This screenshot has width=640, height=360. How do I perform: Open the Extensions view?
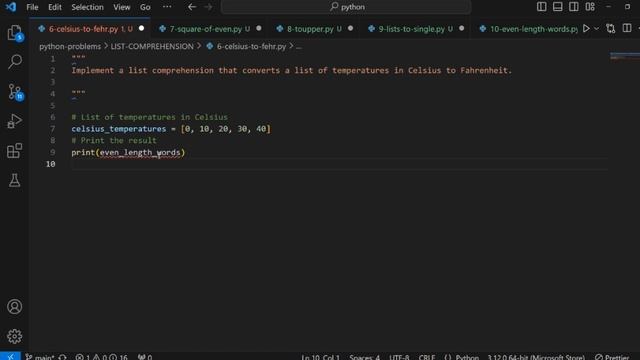coord(15,151)
